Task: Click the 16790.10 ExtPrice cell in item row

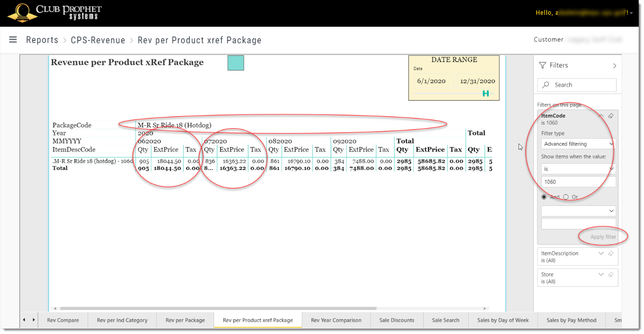Action: tap(298, 161)
